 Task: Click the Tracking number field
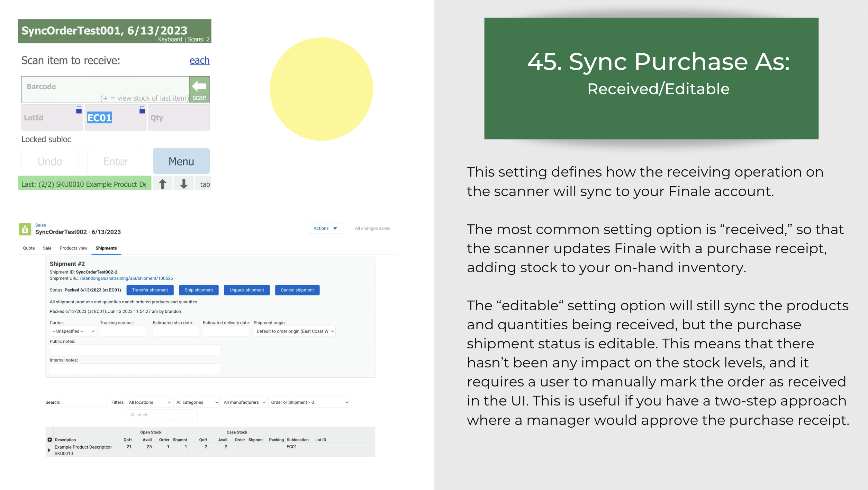[123, 331]
